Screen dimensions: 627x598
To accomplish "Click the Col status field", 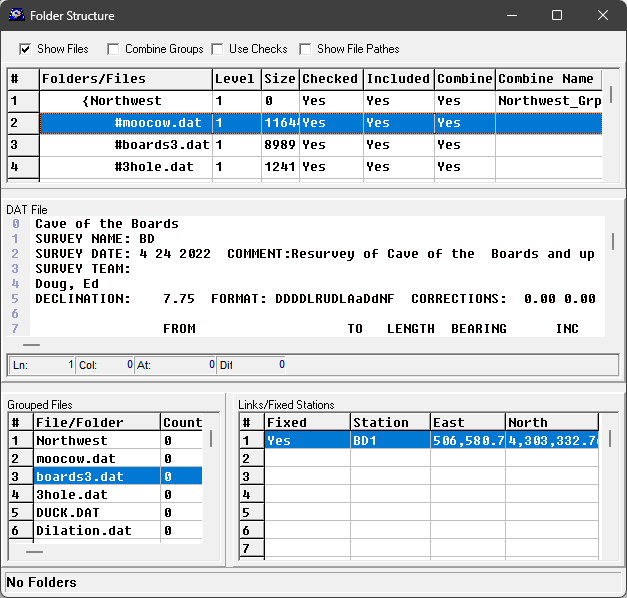I will [x=106, y=365].
